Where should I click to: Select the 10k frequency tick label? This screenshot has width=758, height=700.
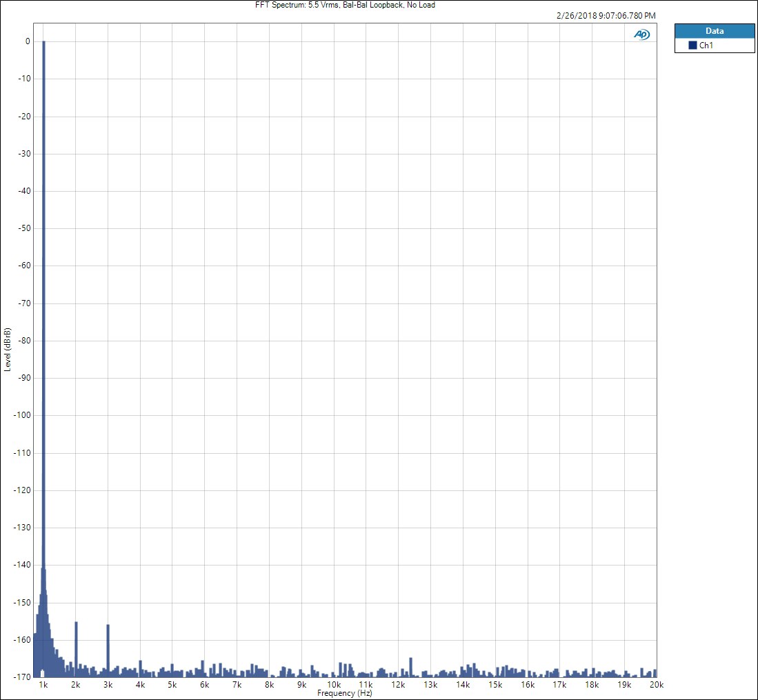pyautogui.click(x=334, y=685)
